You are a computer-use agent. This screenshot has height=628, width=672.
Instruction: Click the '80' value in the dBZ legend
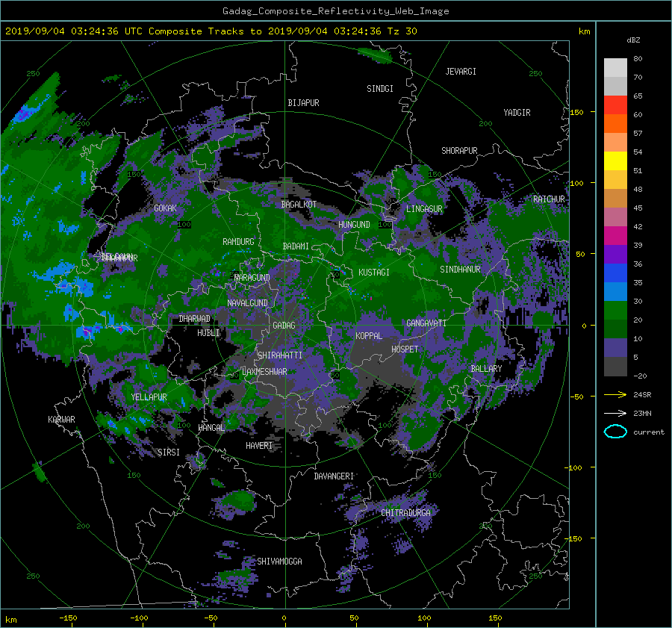[638, 59]
